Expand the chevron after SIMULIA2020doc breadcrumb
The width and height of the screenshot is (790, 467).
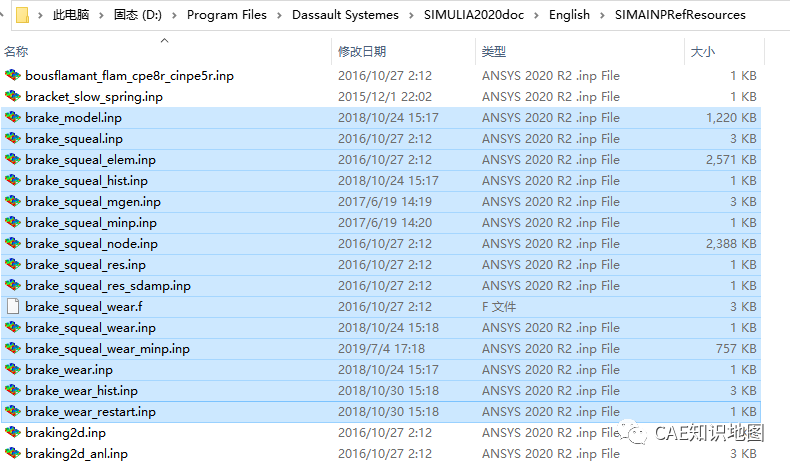coord(537,16)
